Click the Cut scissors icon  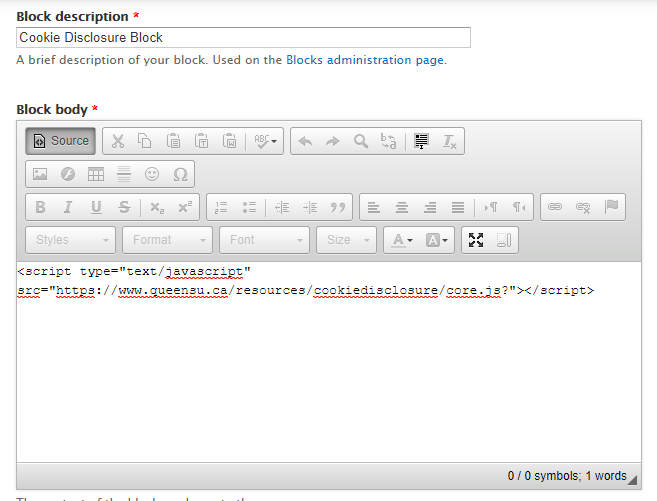click(117, 141)
